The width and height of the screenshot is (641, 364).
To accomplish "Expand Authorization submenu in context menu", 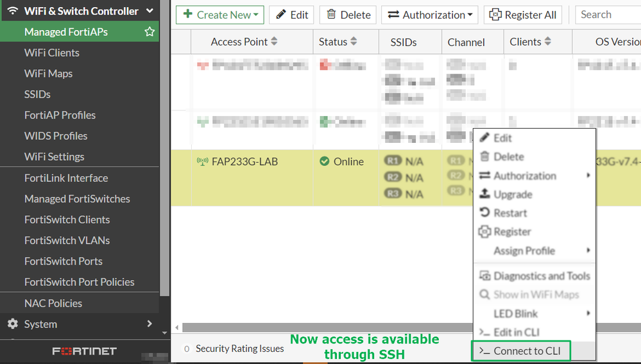I will coord(534,176).
